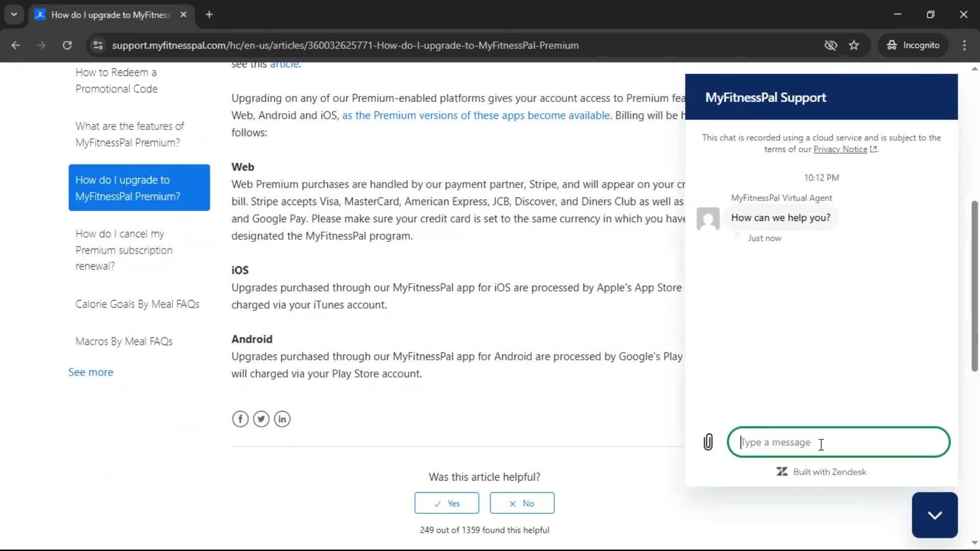Screen dimensions: 980x551
Task: Open the Incognito profile indicator
Action: pos(914,45)
